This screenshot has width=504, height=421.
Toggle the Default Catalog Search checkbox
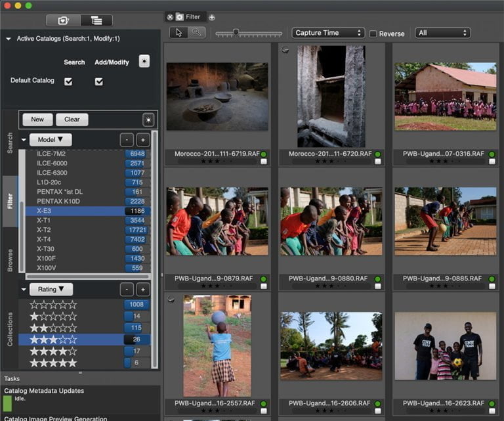68,81
